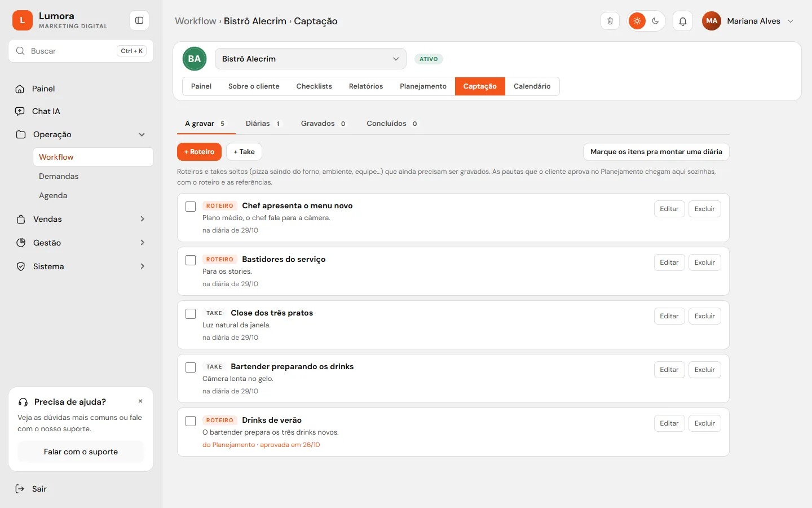Switch to dark theme moon icon
812x508 pixels.
(x=655, y=21)
